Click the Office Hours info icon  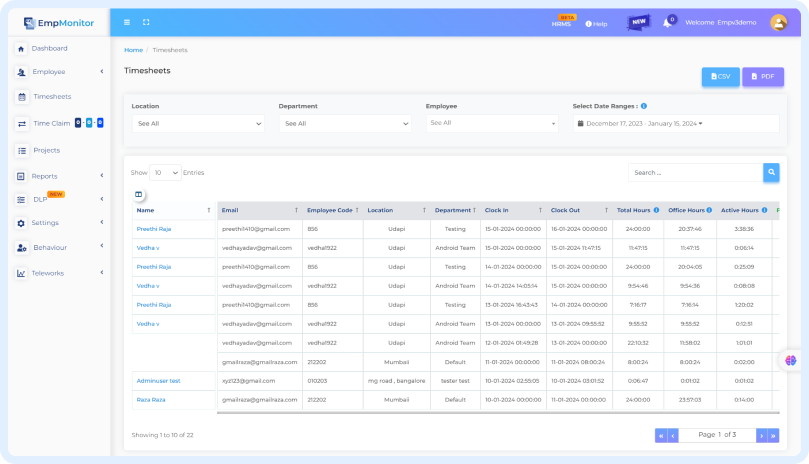pyautogui.click(x=709, y=210)
